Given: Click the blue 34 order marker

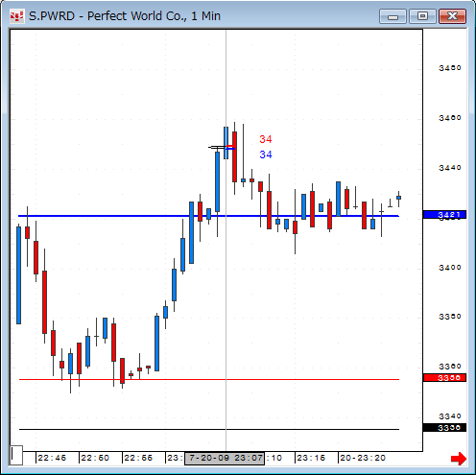Looking at the screenshot, I should pos(266,154).
